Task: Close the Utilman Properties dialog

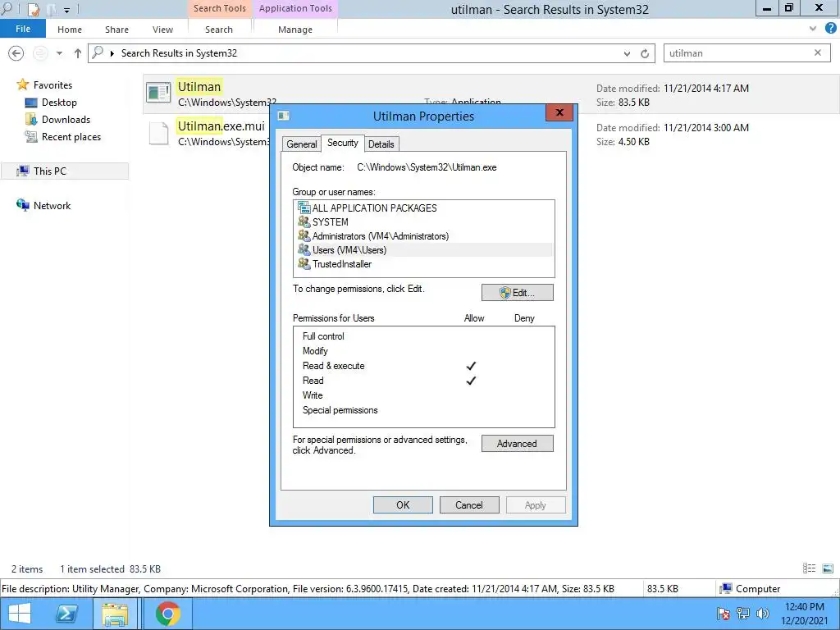Action: point(559,112)
